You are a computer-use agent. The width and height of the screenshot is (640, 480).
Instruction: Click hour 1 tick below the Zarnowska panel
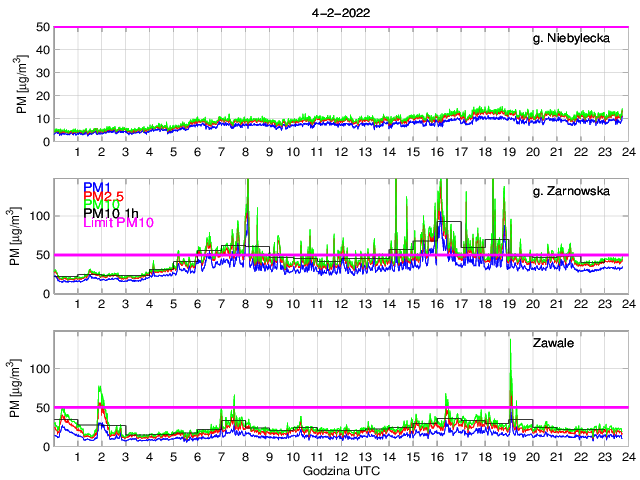(x=78, y=304)
